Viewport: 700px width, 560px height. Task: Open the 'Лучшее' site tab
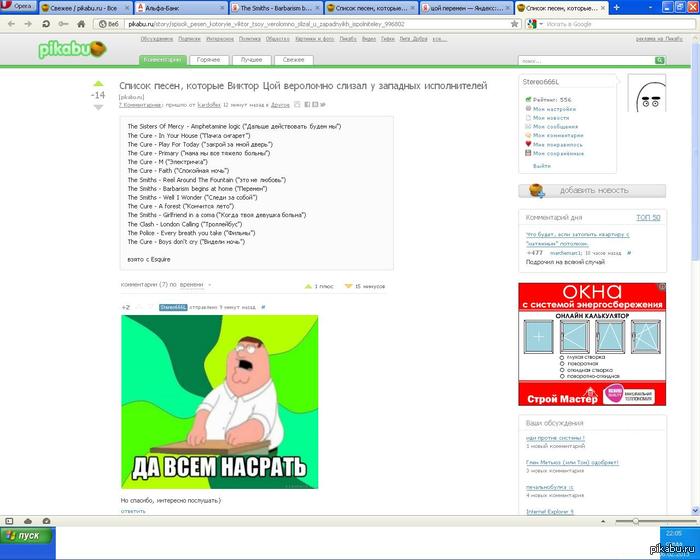[x=251, y=60]
